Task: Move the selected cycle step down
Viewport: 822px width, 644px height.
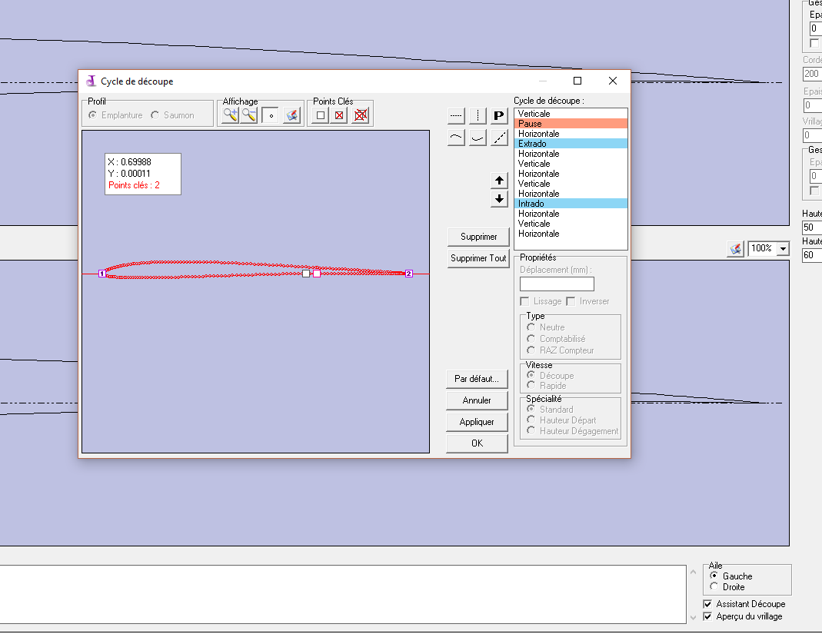Action: (500, 199)
